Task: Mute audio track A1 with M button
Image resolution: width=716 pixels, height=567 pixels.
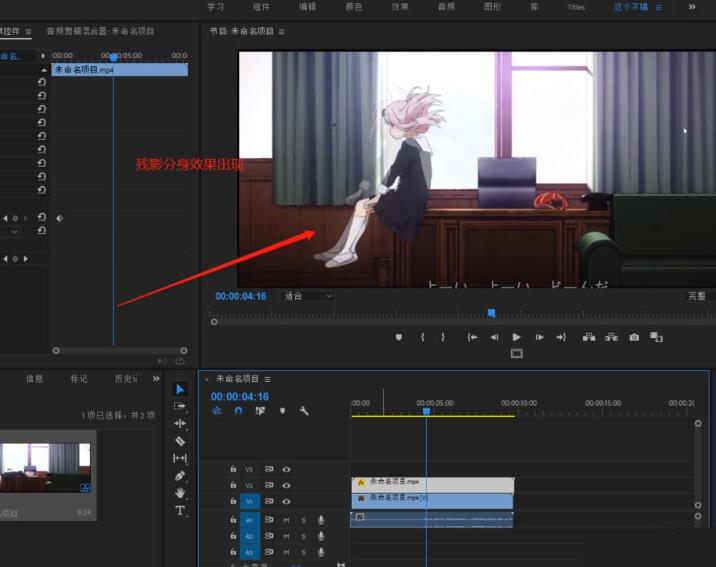Action: tap(286, 519)
